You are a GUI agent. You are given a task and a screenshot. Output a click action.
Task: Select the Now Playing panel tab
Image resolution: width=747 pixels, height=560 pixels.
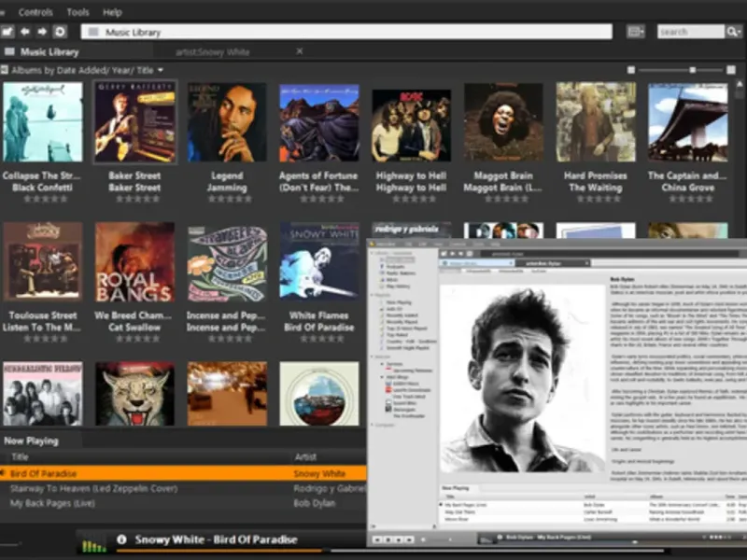click(32, 441)
